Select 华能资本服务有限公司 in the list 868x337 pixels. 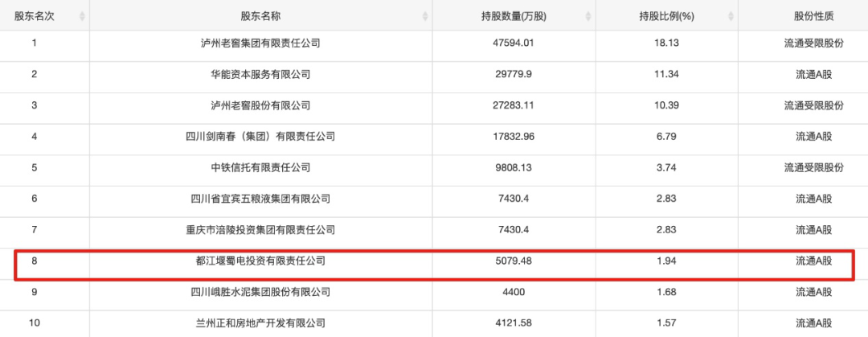[x=260, y=75]
